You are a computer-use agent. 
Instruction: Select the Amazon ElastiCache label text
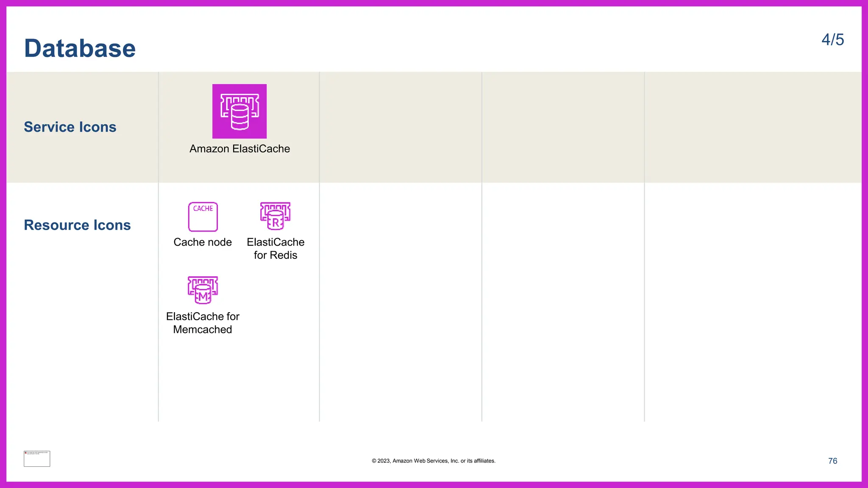[240, 149]
